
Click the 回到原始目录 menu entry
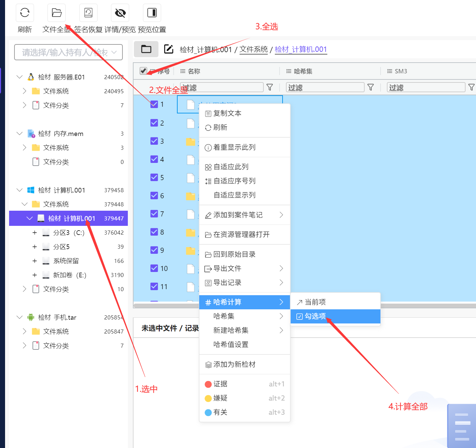[x=245, y=254]
